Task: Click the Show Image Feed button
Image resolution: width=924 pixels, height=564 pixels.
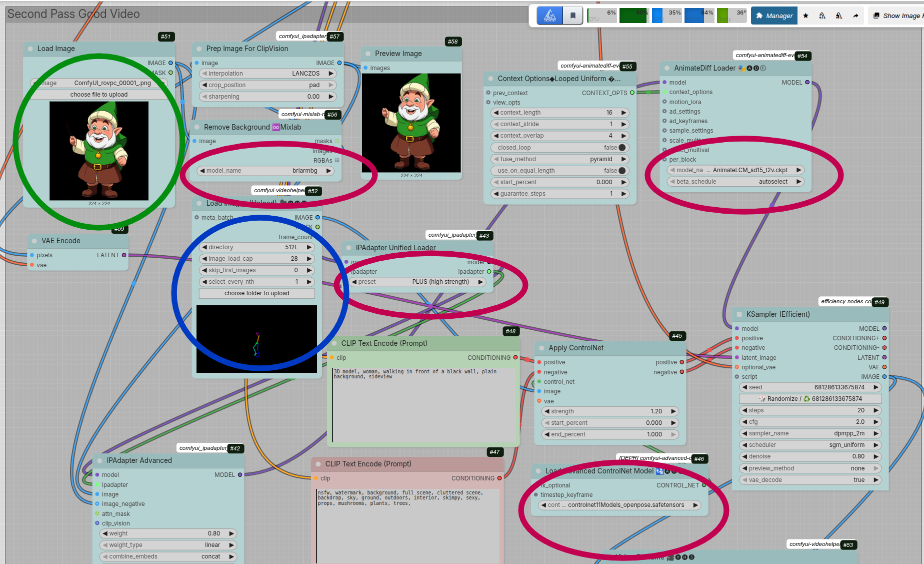Action: click(x=897, y=16)
